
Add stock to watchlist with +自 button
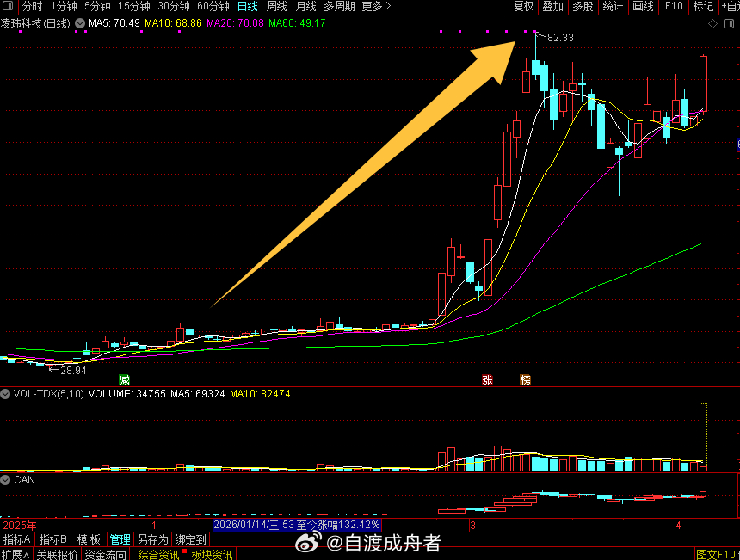tap(730, 6)
